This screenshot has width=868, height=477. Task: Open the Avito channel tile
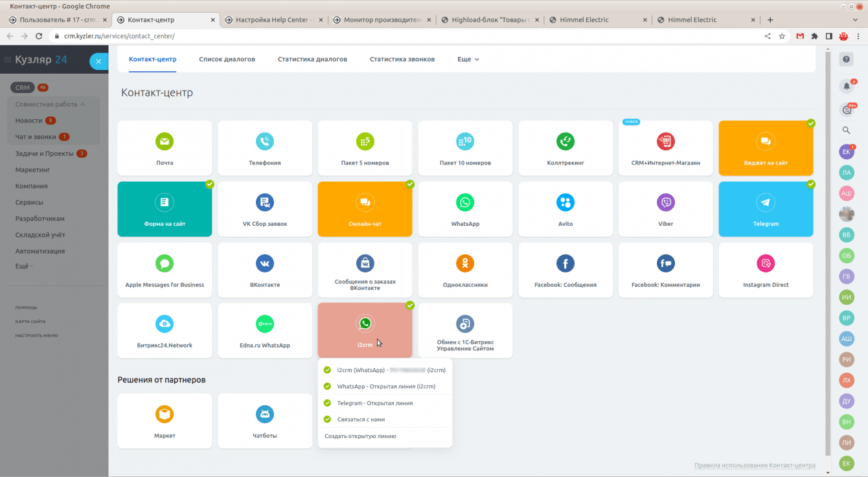click(565, 209)
